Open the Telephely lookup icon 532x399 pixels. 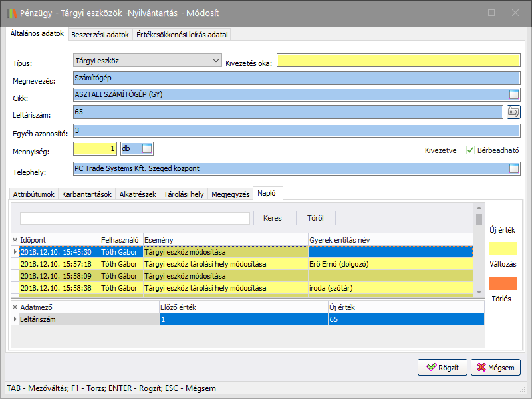[x=513, y=169]
